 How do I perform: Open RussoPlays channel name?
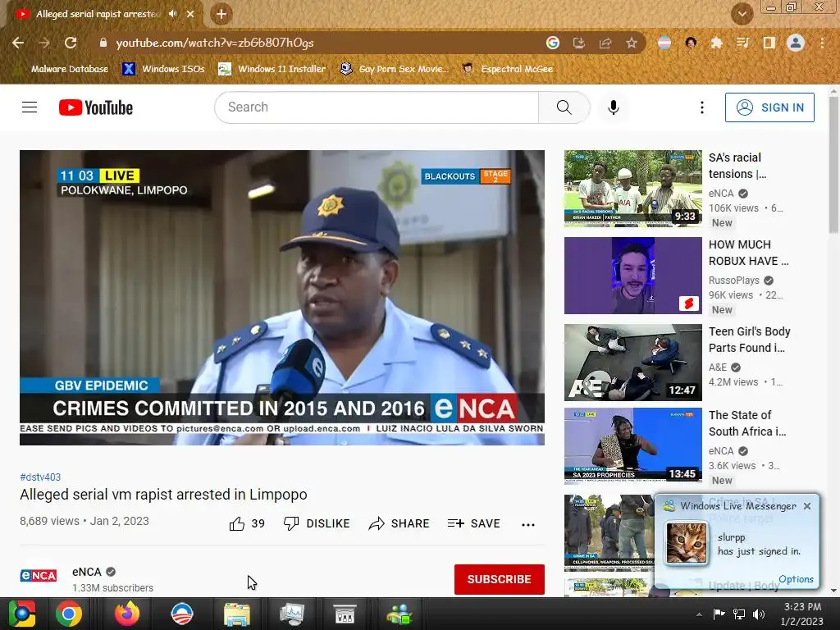point(734,281)
